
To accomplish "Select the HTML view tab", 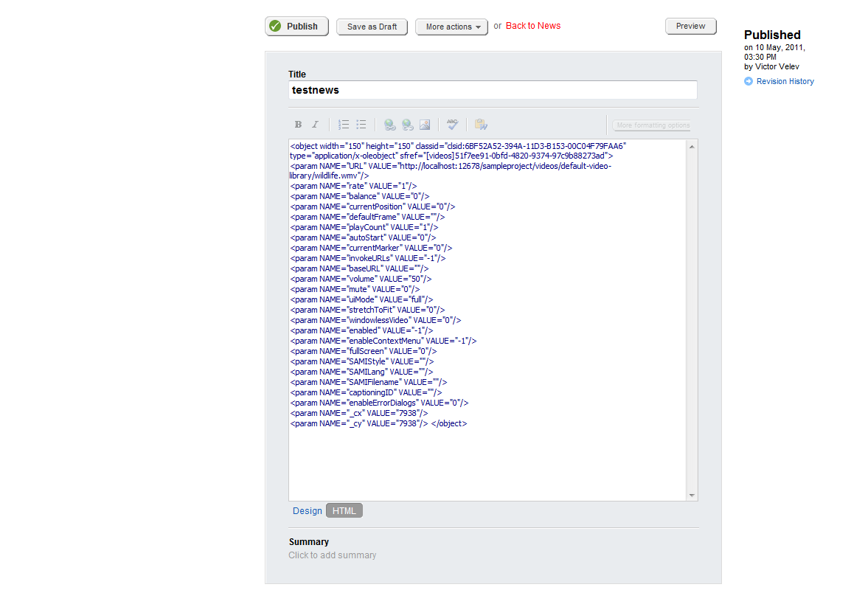I will [x=344, y=511].
